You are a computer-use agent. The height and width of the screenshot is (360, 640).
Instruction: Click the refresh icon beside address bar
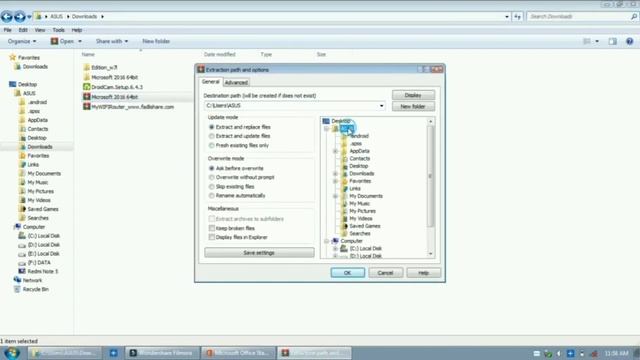[518, 17]
